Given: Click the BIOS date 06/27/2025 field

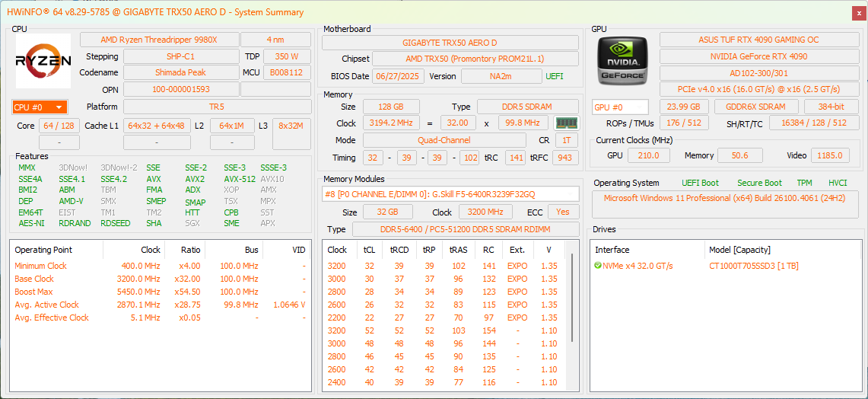Looking at the screenshot, I should point(398,76).
